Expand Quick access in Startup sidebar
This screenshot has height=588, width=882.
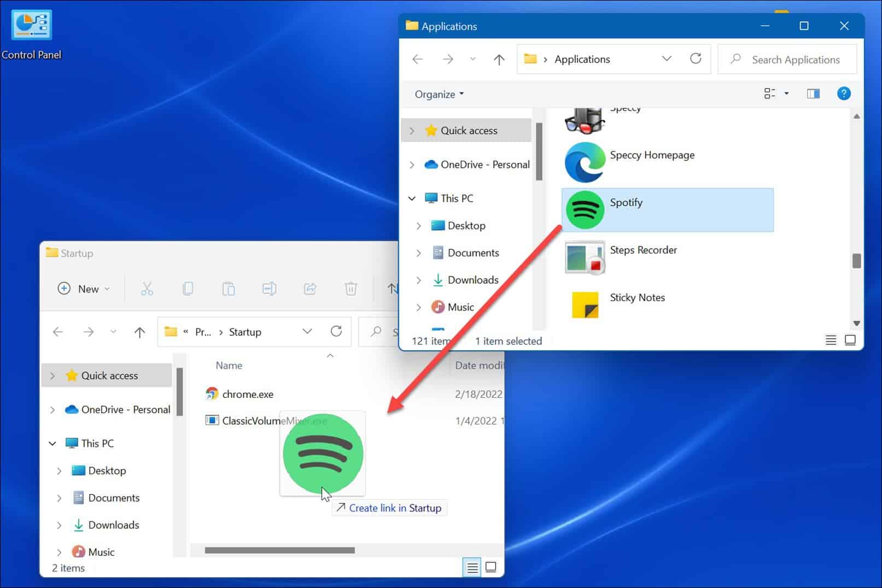52,375
